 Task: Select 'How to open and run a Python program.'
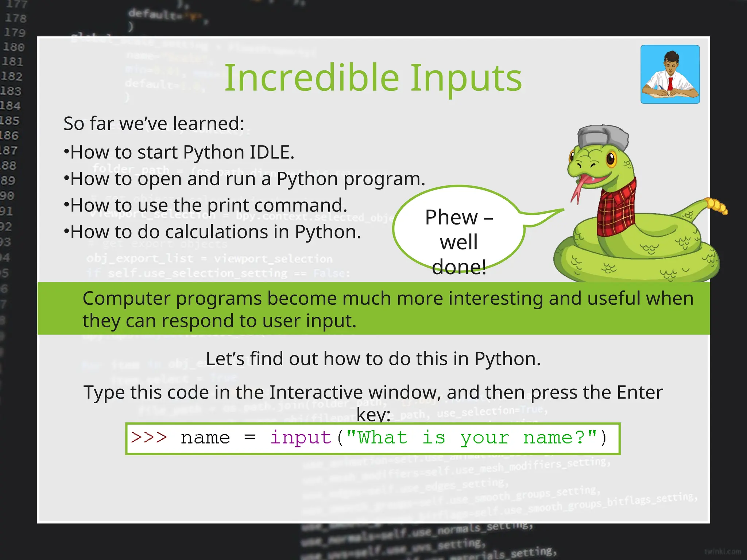coord(245,179)
